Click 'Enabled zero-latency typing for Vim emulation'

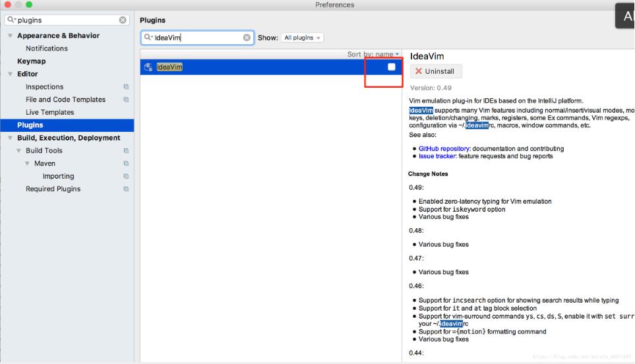[x=485, y=201]
